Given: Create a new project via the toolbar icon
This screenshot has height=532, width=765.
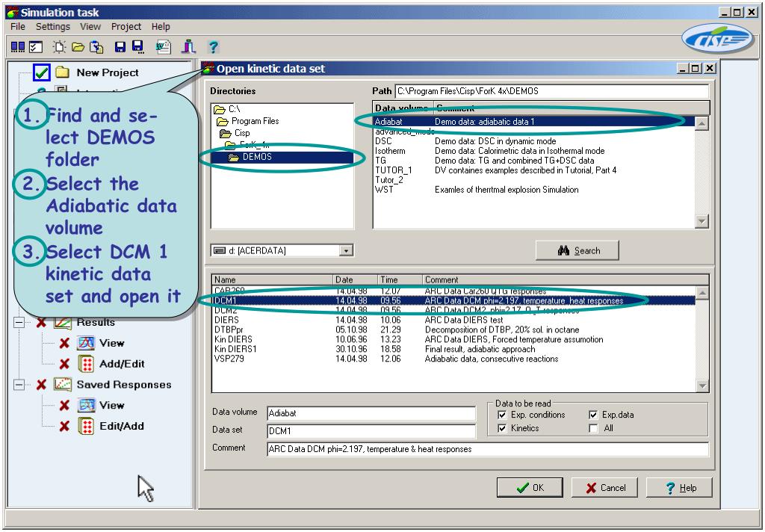Looking at the screenshot, I should click(x=60, y=47).
